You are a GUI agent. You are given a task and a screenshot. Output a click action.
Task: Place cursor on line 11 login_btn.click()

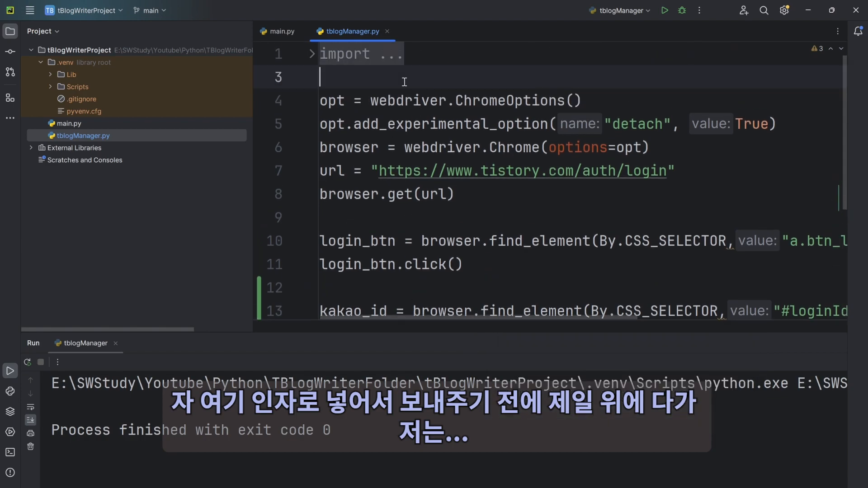coord(391,264)
